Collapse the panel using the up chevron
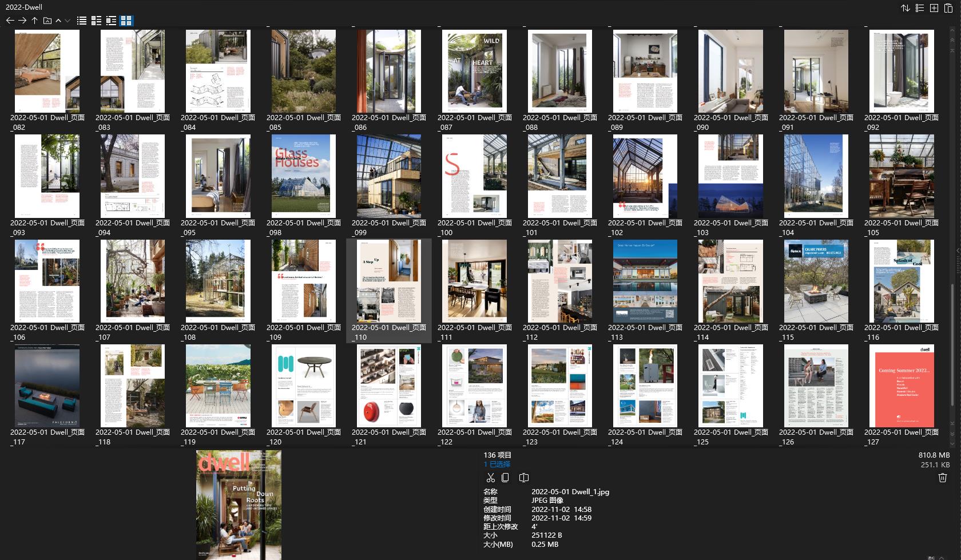Image resolution: width=961 pixels, height=560 pixels. pyautogui.click(x=58, y=20)
